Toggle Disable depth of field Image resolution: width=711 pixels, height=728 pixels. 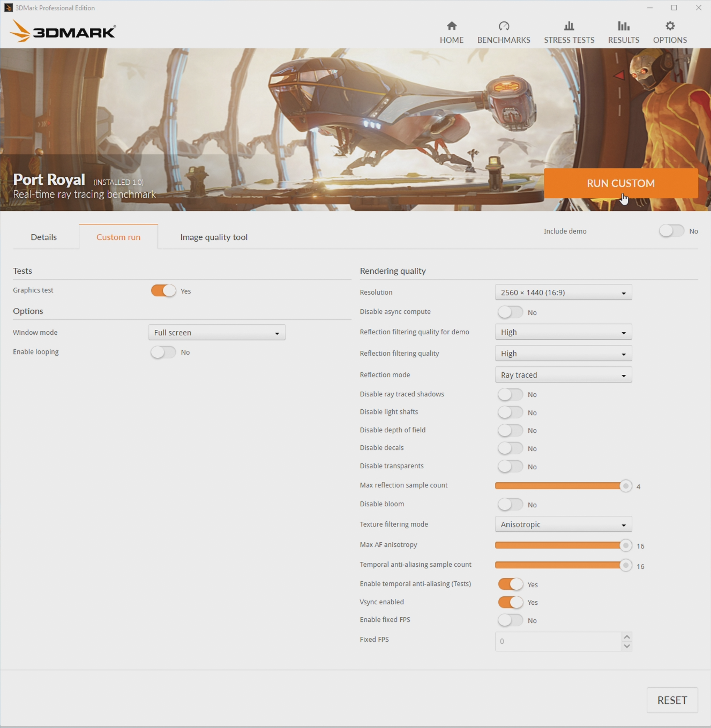point(510,430)
